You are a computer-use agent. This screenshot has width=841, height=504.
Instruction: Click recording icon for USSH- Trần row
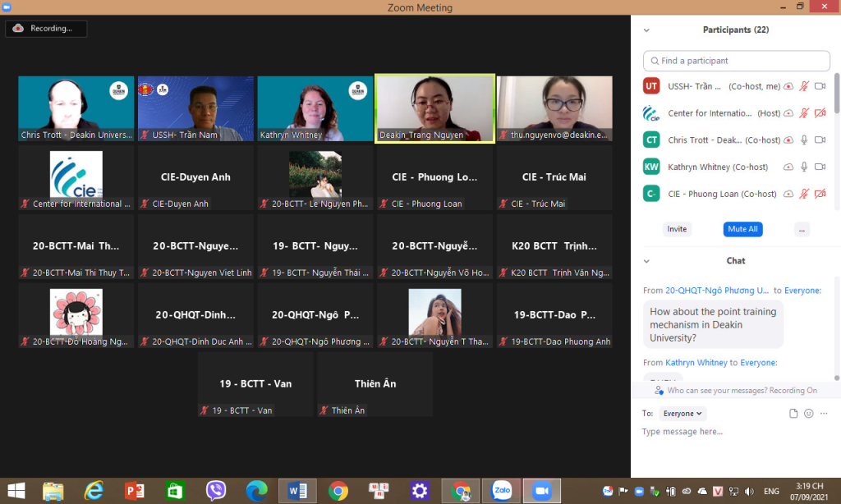click(788, 86)
